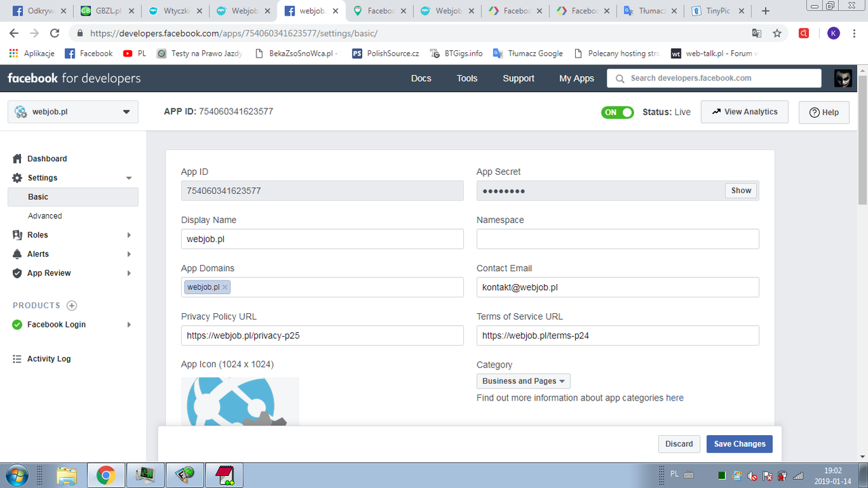Click the Chrome address bar URL
The width and height of the screenshot is (868, 488).
pyautogui.click(x=233, y=33)
